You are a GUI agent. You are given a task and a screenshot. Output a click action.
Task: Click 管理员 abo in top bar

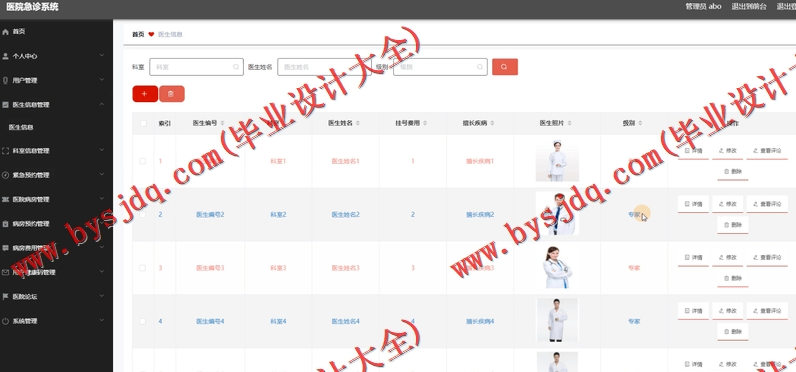703,7
